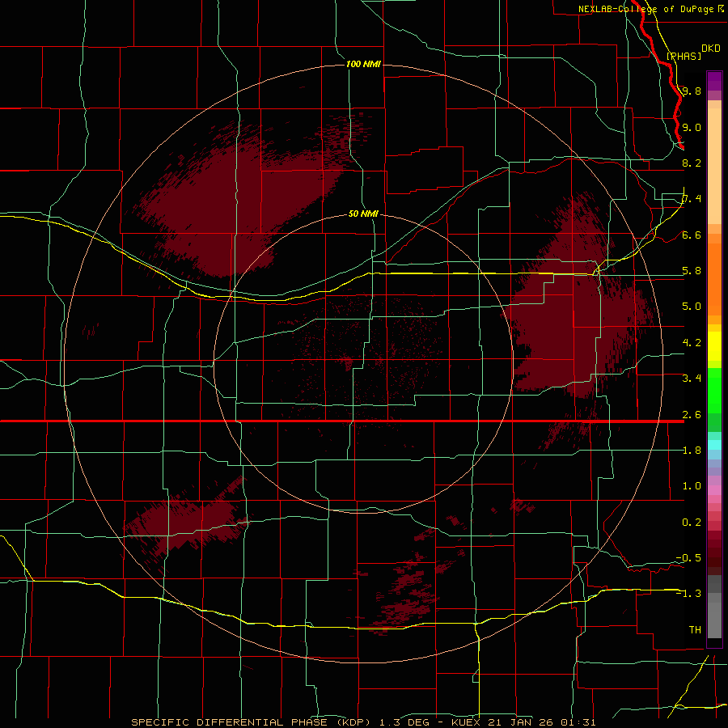Click the 9.8 legend value
728x728 pixels.
tap(692, 91)
